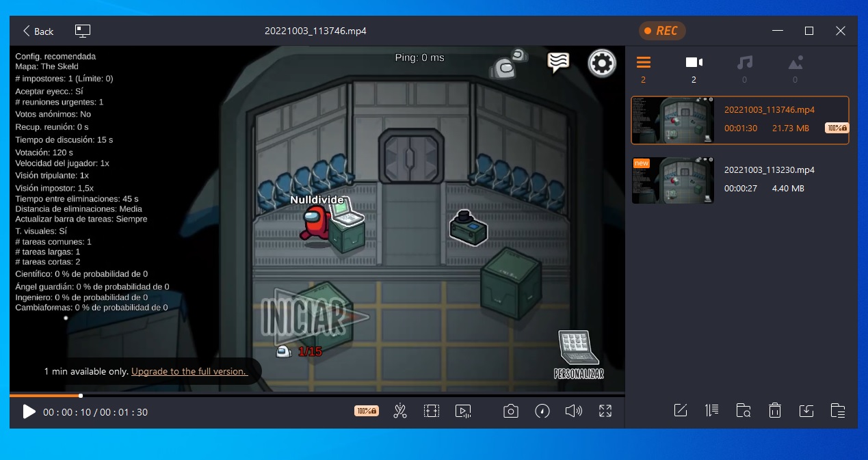Play the video with the play button
Viewport: 868px width, 460px height.
click(29, 411)
